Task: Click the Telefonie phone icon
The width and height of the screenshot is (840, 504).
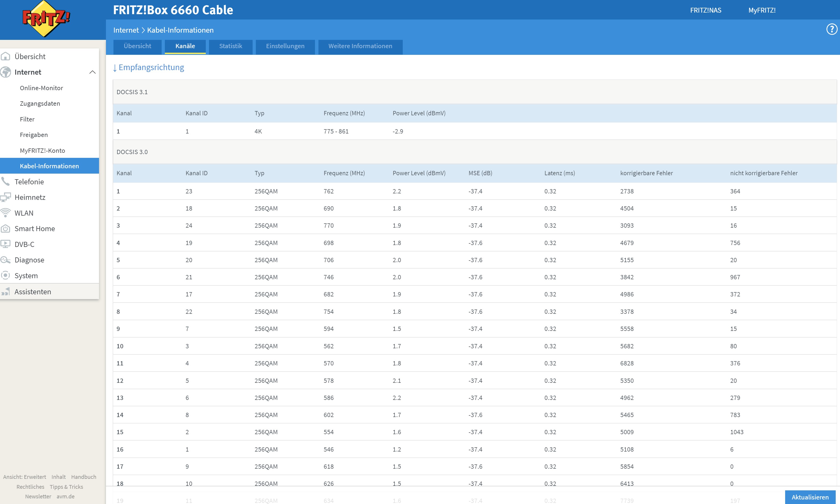Action: 5,181
